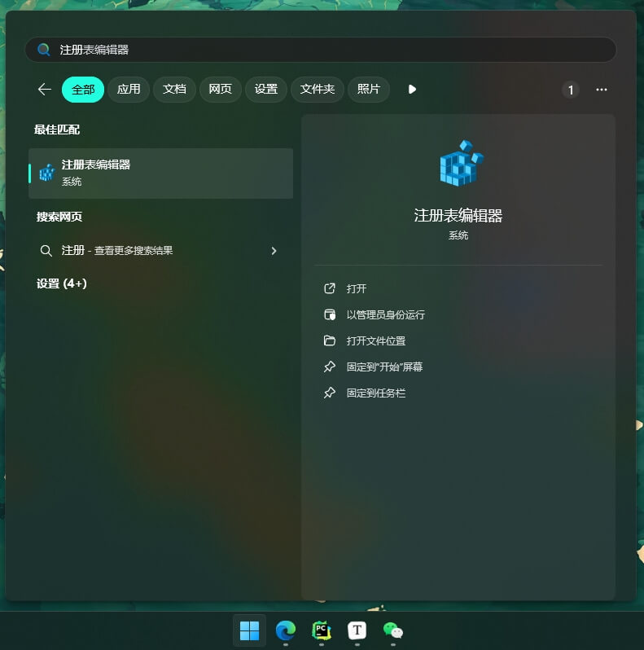This screenshot has width=644, height=650.
Task: Open Microsoft Edge from taskbar
Action: coord(286,630)
